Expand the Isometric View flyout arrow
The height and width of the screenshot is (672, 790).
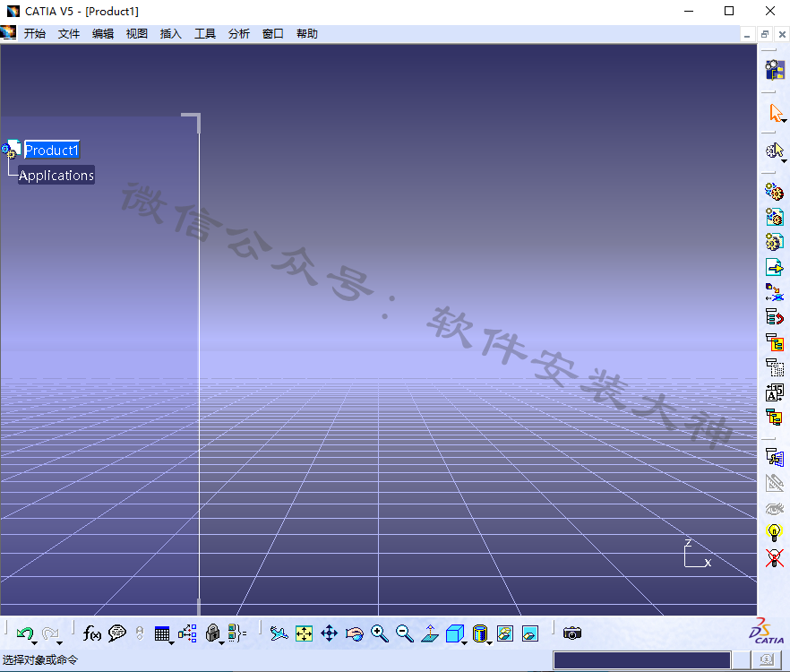click(x=464, y=643)
